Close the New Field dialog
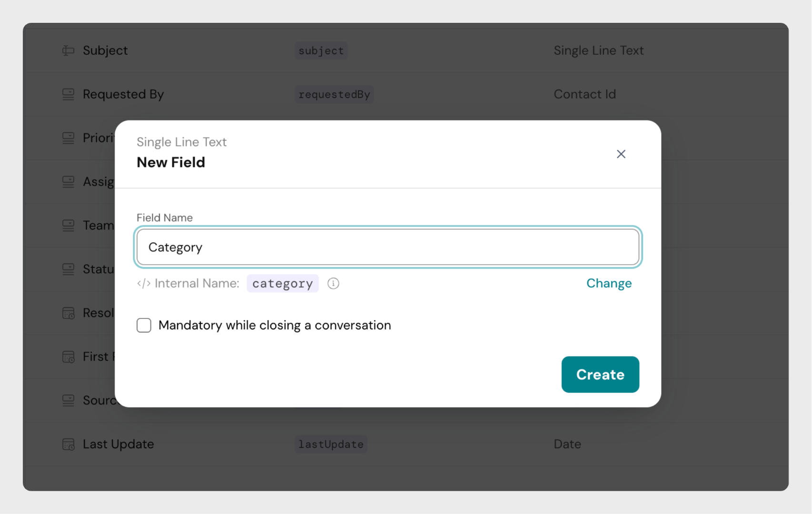 [621, 154]
